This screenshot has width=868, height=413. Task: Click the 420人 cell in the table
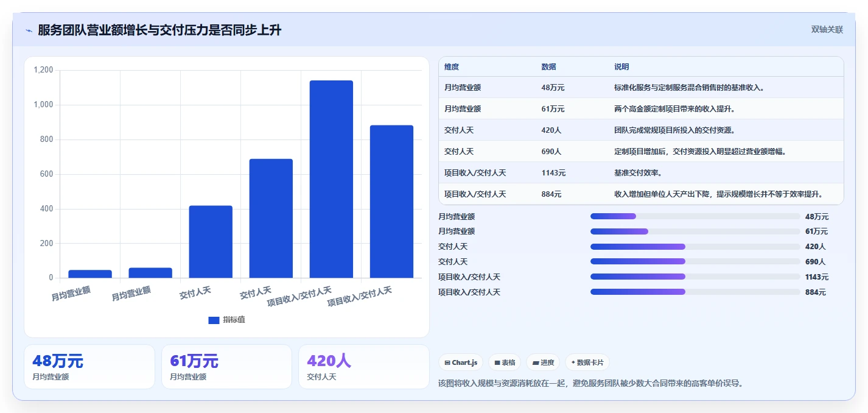click(x=551, y=130)
